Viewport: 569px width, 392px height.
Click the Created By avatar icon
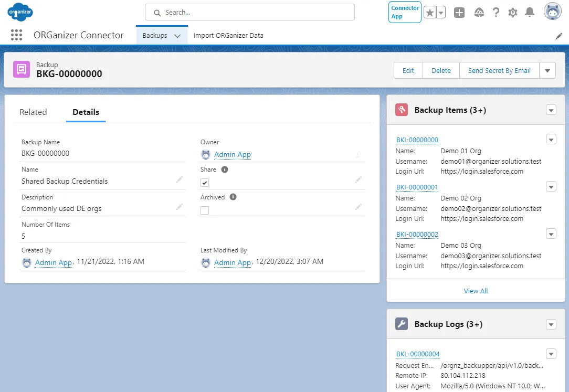coord(27,262)
